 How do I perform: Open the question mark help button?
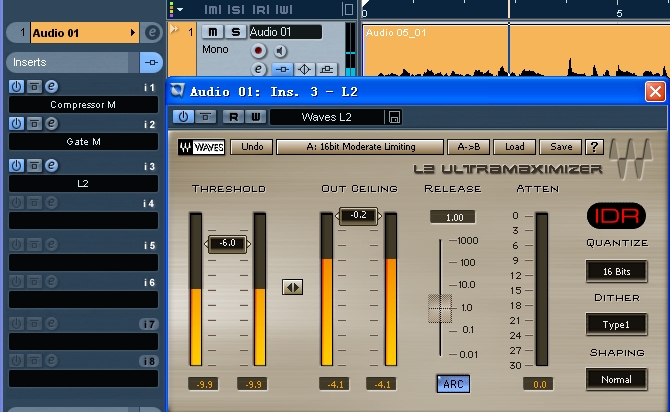pyautogui.click(x=594, y=147)
